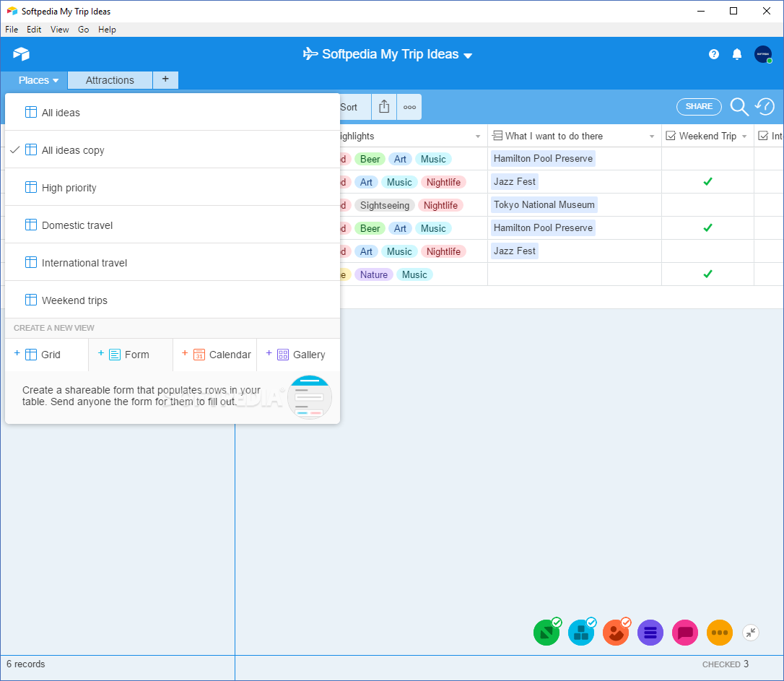Click the SHARE button
Screen dimensions: 784x681
(x=699, y=106)
